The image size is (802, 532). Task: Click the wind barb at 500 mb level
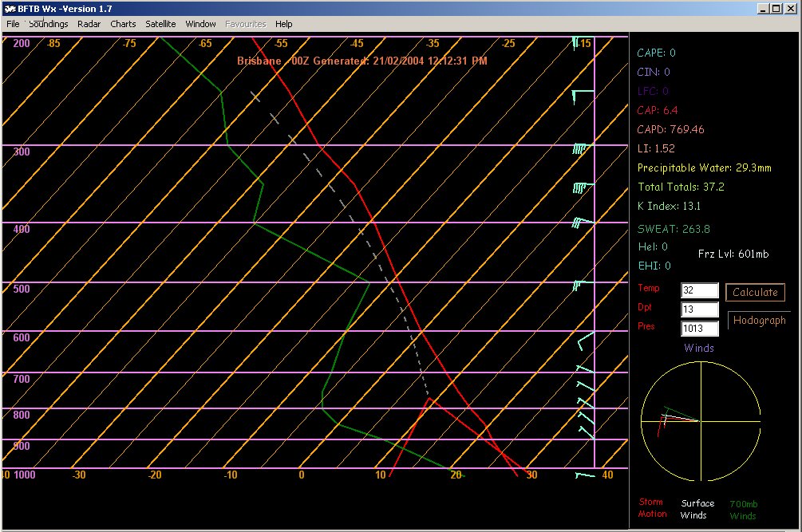click(x=583, y=286)
